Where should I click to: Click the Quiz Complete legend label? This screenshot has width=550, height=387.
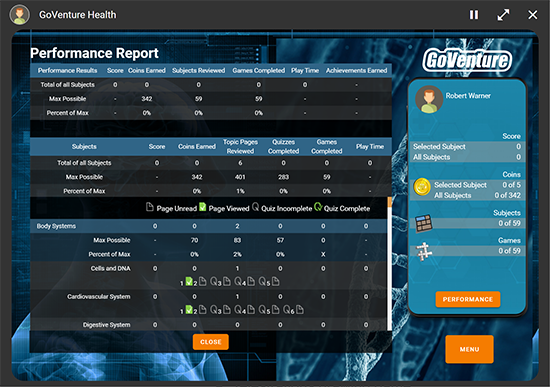pyautogui.click(x=347, y=209)
